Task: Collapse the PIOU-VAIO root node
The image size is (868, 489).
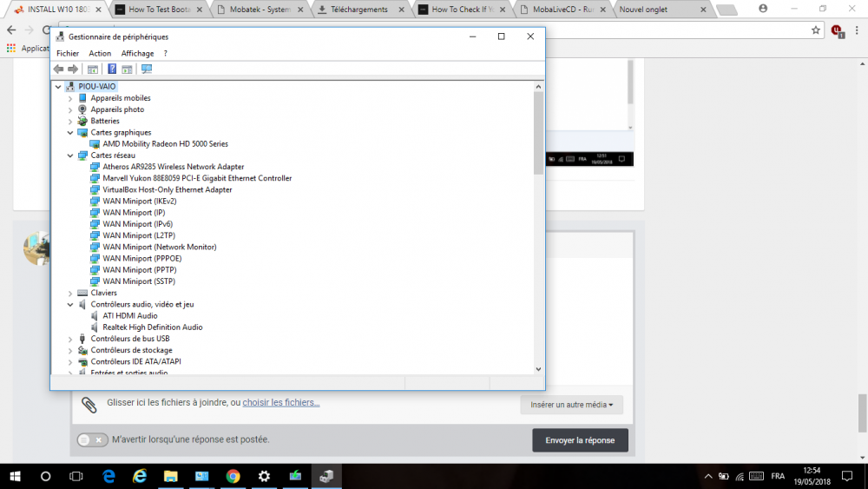Action: click(x=58, y=87)
